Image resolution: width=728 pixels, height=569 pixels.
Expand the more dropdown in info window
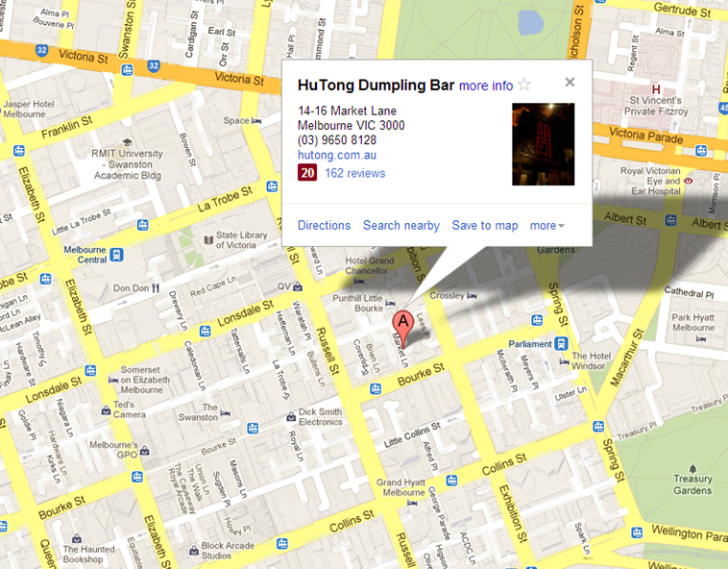click(x=546, y=226)
